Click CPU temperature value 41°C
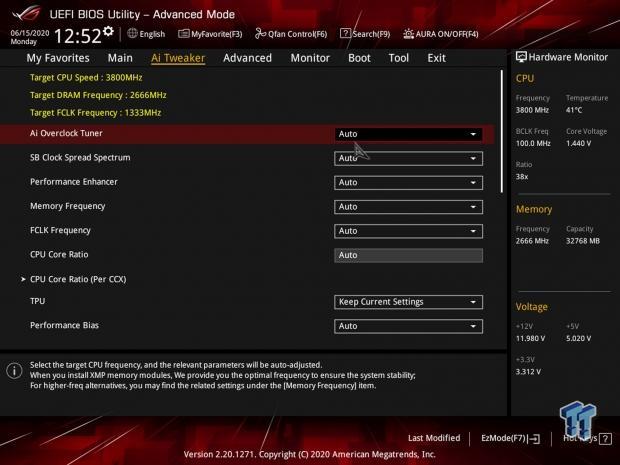Screen dimensions: 620x465 [574, 110]
